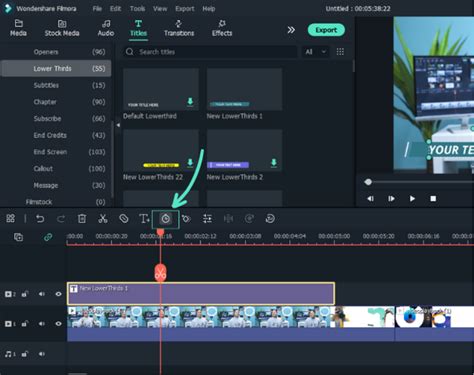Expand more tabs with double chevron
The image size is (474, 375).
[x=291, y=30]
